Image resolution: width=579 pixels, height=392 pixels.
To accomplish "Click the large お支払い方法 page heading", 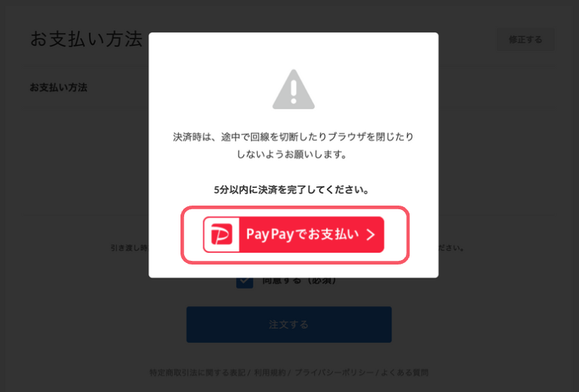I will click(x=86, y=39).
